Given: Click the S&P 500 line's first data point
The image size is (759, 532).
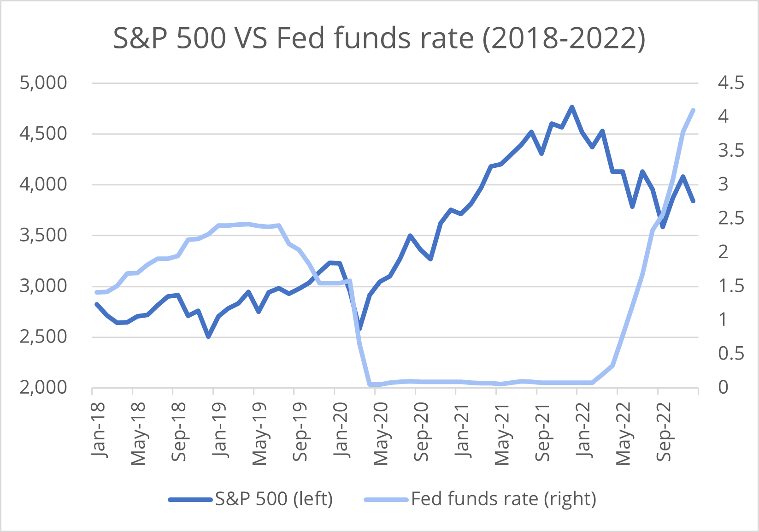Looking at the screenshot, I should [97, 304].
